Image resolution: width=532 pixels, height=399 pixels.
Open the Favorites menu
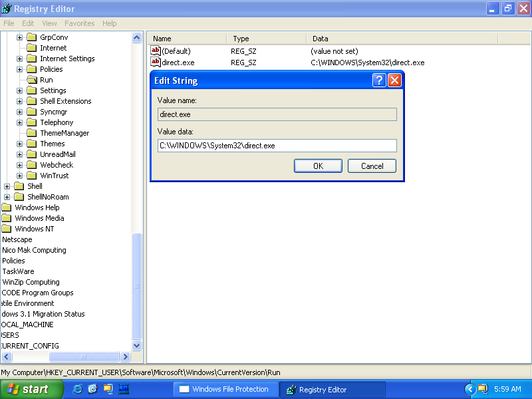coord(79,23)
